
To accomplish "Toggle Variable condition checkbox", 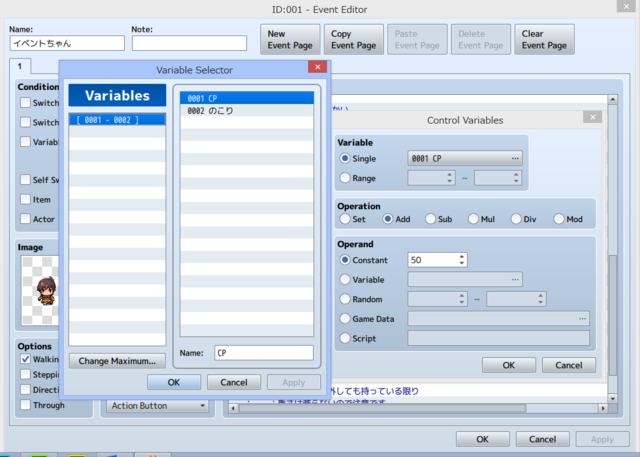I will click(25, 142).
